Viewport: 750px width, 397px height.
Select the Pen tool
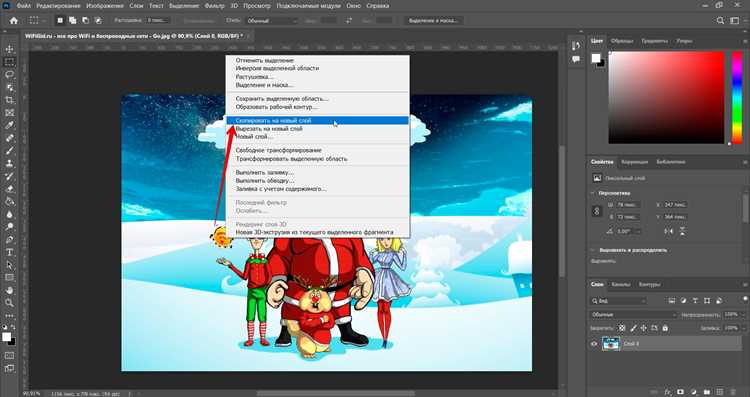click(x=10, y=240)
